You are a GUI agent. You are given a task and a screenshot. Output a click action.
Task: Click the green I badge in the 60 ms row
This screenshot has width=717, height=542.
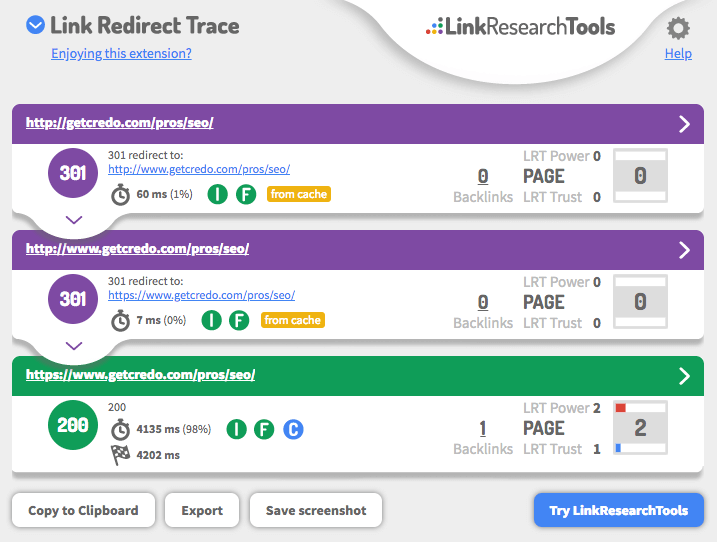pos(218,194)
